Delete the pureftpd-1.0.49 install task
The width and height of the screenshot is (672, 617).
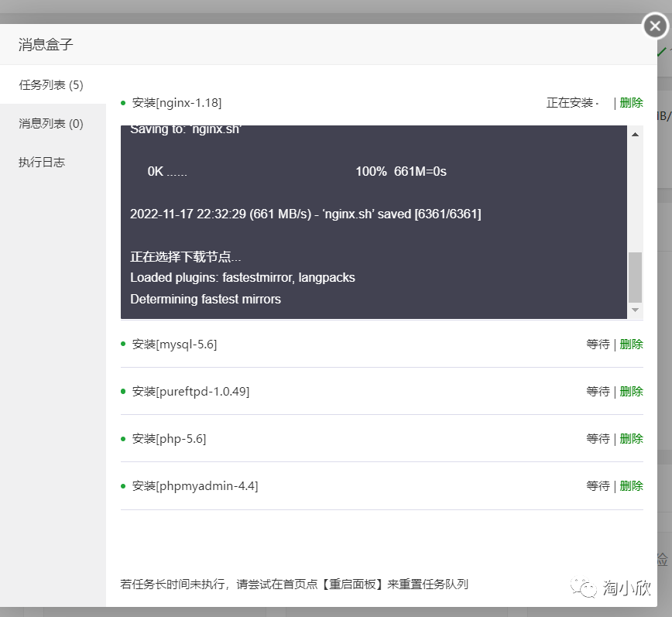click(631, 391)
